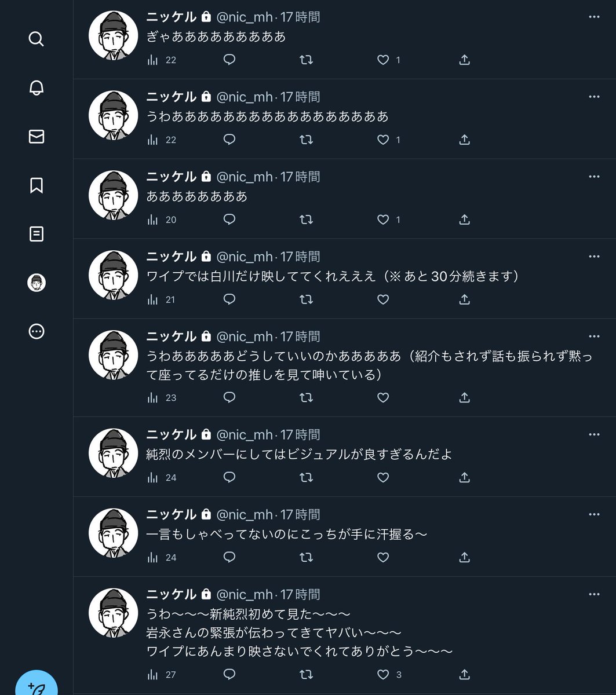
Task: Open the Messages envelope icon
Action: click(x=36, y=136)
